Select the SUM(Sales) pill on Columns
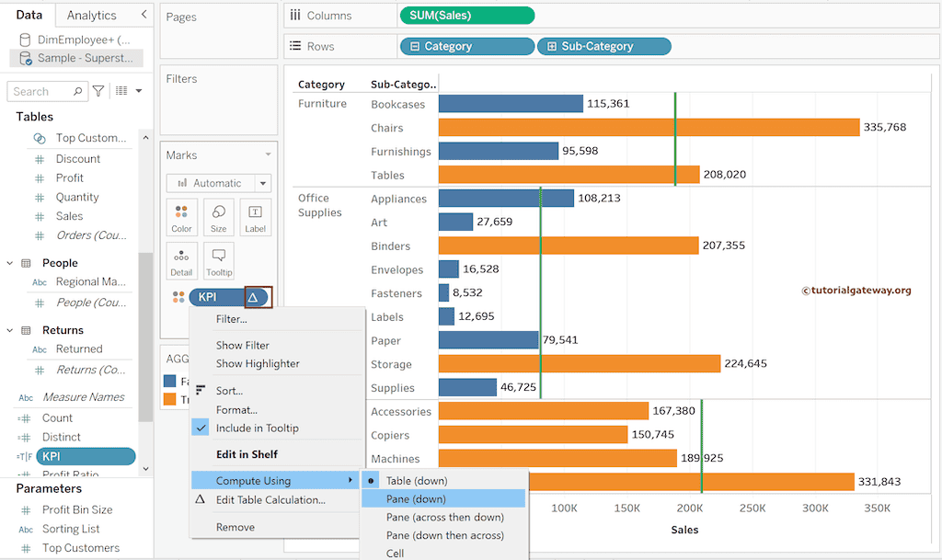Viewport: 942px width, 560px height. click(x=466, y=15)
